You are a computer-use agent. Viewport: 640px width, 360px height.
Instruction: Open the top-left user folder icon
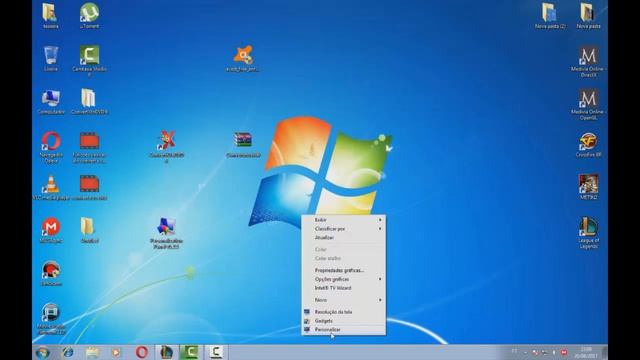coord(51,16)
